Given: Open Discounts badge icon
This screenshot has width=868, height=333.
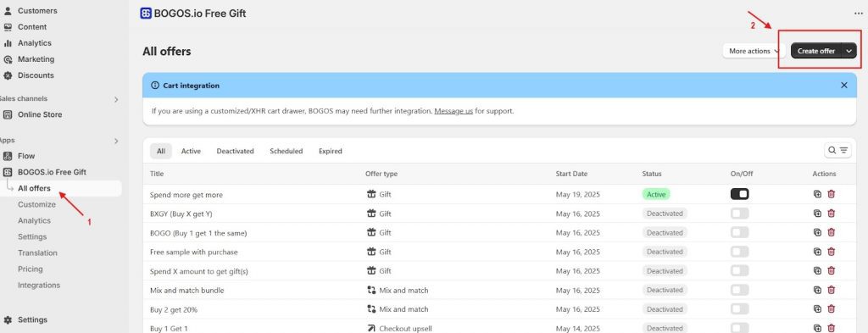Looking at the screenshot, I should click(8, 75).
